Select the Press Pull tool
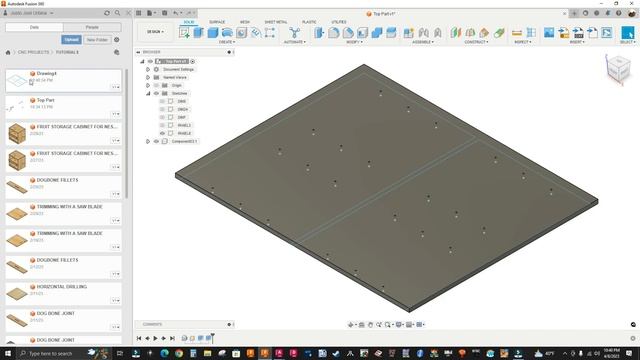The width and height of the screenshot is (640, 360). (x=319, y=33)
